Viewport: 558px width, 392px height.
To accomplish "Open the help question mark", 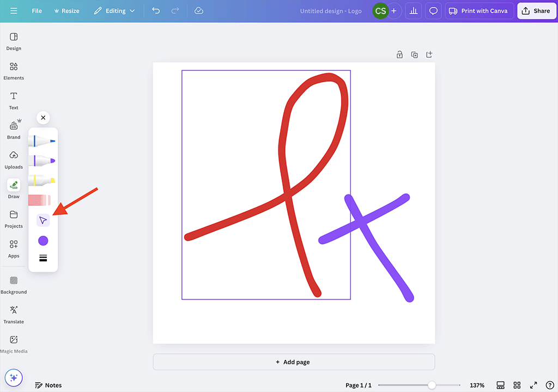I will tap(550, 385).
